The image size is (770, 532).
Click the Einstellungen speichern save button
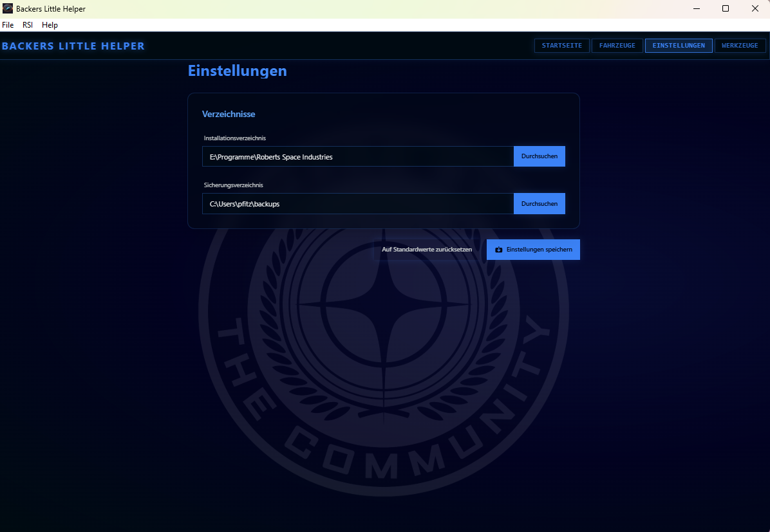coord(533,250)
